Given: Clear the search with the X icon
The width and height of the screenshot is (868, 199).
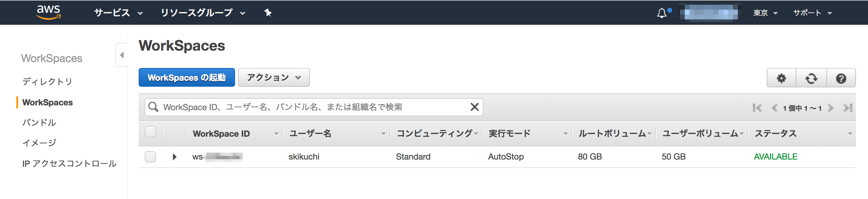Looking at the screenshot, I should click(474, 107).
